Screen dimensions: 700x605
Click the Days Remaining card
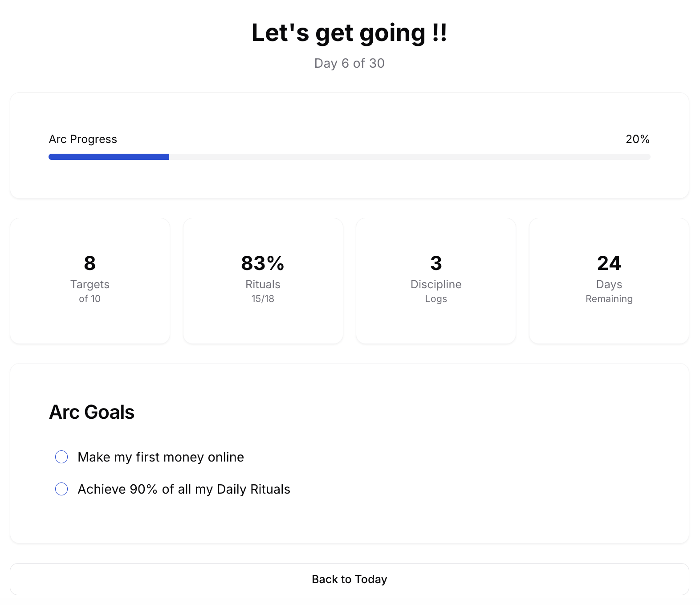pos(609,281)
